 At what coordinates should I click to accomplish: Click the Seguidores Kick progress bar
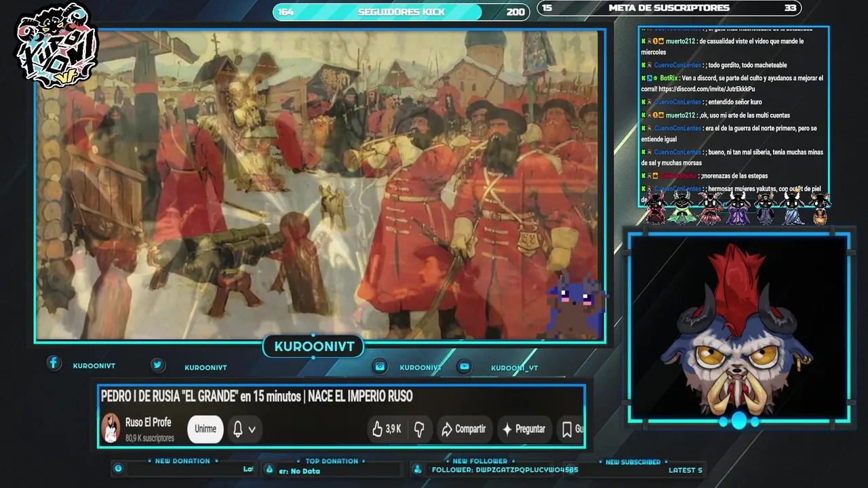(401, 12)
